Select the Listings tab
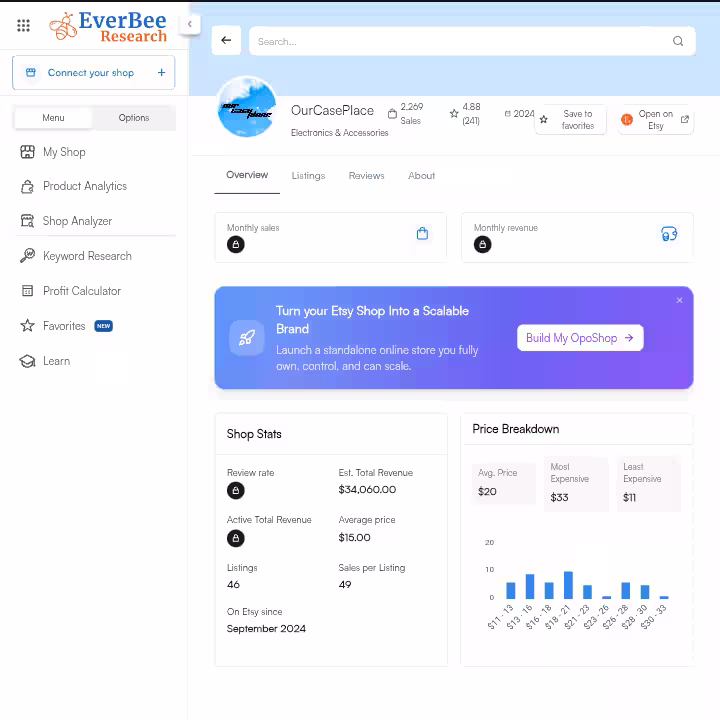 (308, 176)
